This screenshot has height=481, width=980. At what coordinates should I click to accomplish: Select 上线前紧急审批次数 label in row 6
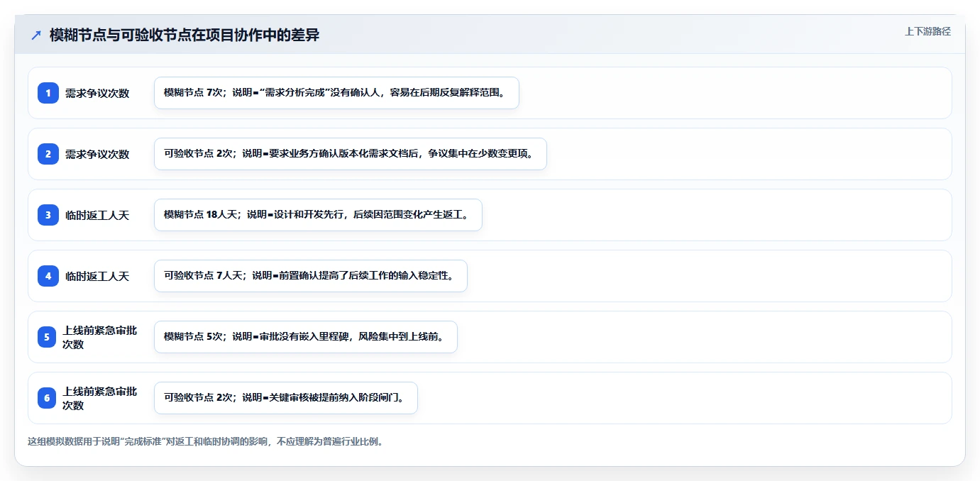point(100,398)
